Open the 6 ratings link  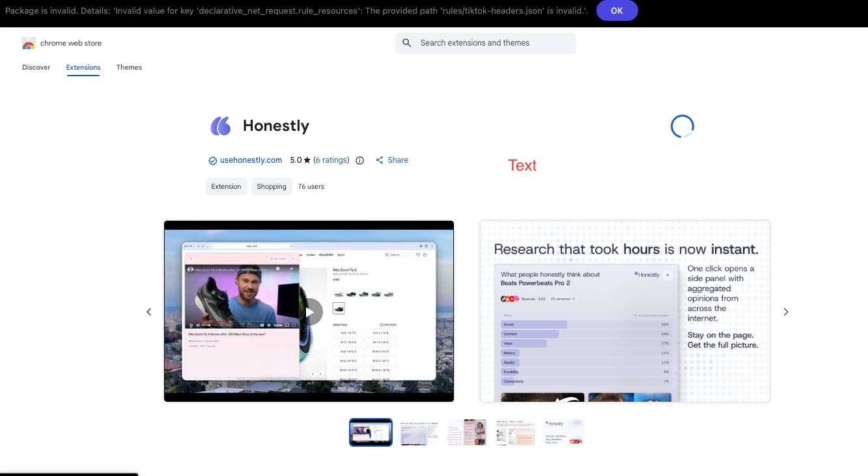(x=331, y=160)
